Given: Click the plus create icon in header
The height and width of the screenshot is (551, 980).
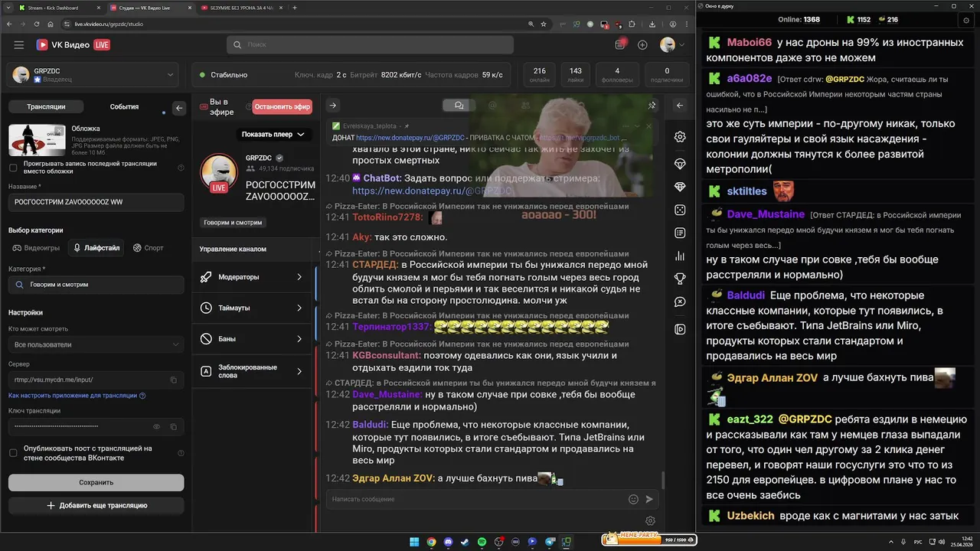Looking at the screenshot, I should coord(642,45).
